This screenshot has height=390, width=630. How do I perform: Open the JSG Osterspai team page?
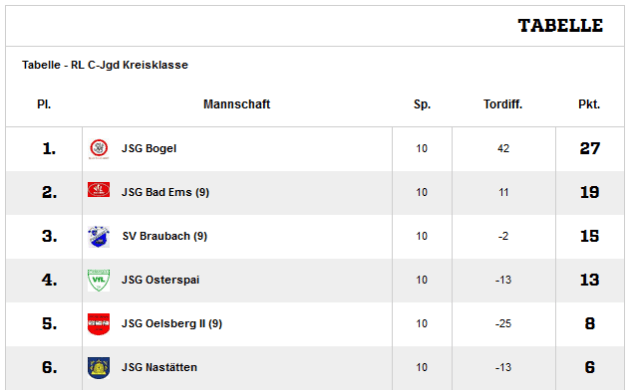(161, 280)
